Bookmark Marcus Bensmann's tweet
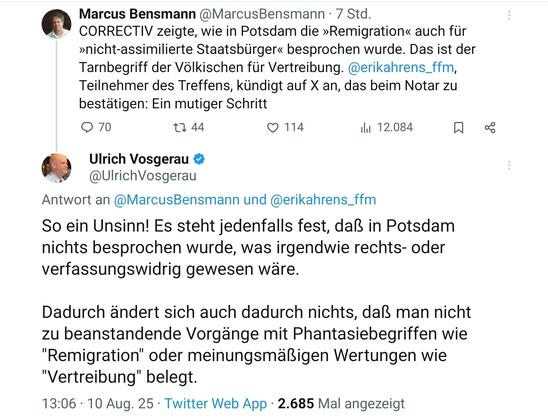Viewport: 548px width, 420px height. pyautogui.click(x=459, y=128)
